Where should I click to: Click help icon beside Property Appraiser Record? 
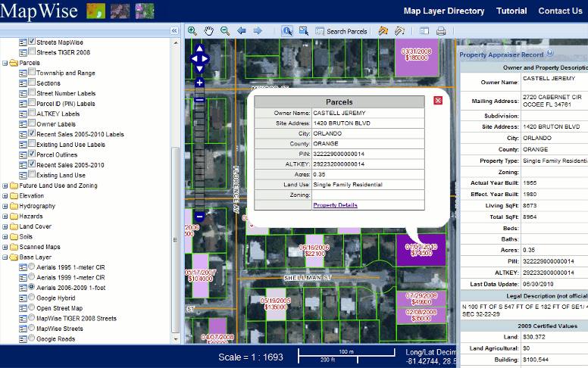(x=550, y=53)
